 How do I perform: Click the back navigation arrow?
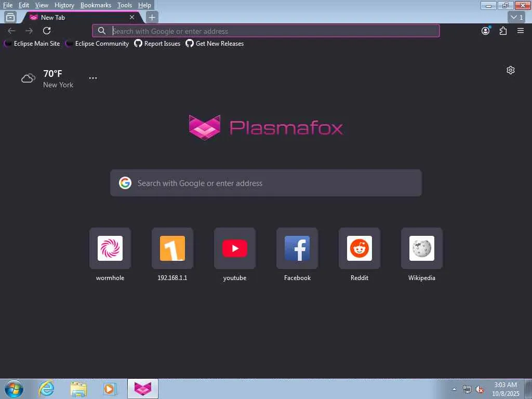tap(11, 31)
